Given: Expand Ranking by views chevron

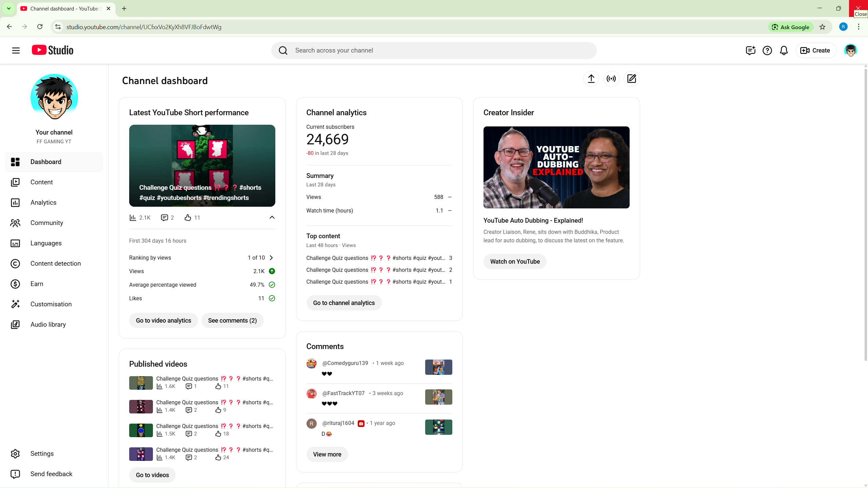Looking at the screenshot, I should coord(271,258).
